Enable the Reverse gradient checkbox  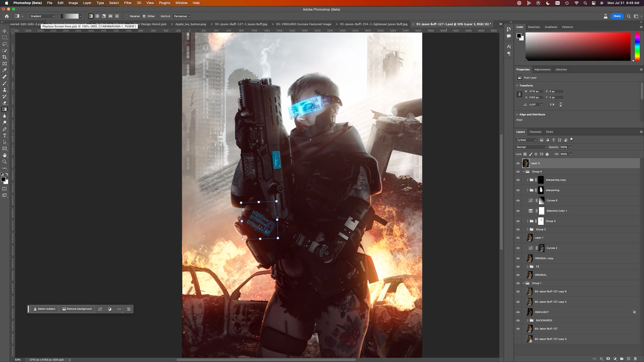click(127, 16)
